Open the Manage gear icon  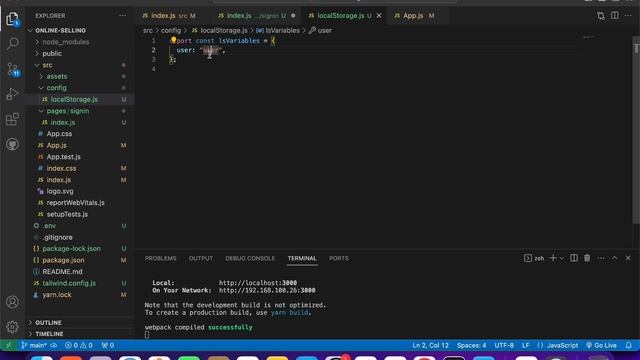click(x=12, y=327)
